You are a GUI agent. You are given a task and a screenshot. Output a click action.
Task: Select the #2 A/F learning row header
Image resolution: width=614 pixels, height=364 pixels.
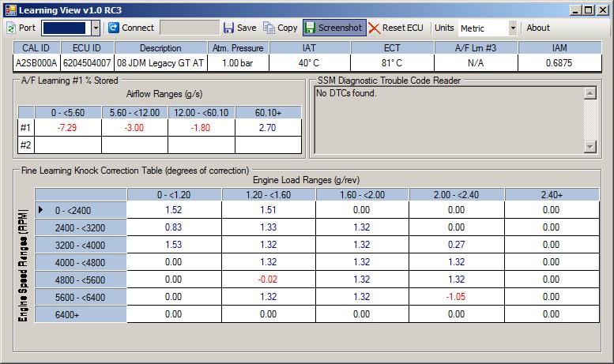click(x=26, y=145)
